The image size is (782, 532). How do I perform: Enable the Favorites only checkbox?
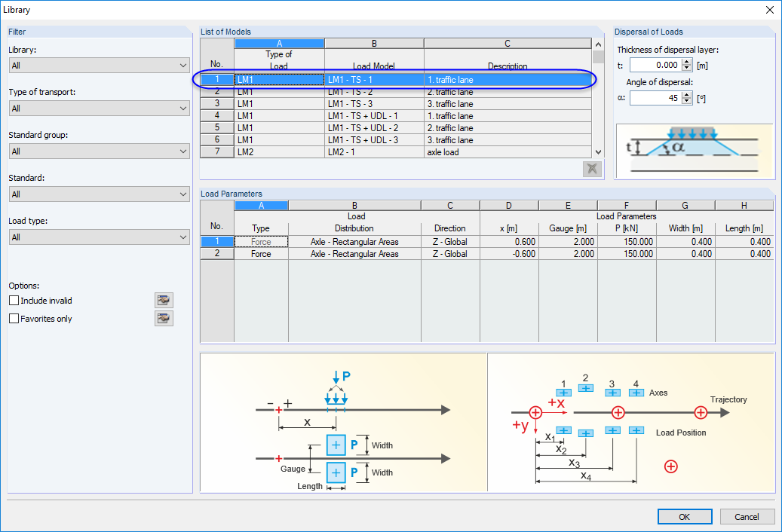(14, 318)
